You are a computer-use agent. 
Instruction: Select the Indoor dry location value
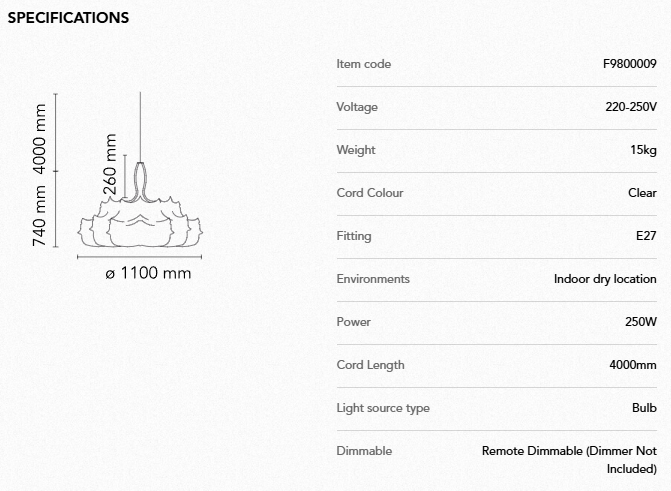[x=605, y=279]
